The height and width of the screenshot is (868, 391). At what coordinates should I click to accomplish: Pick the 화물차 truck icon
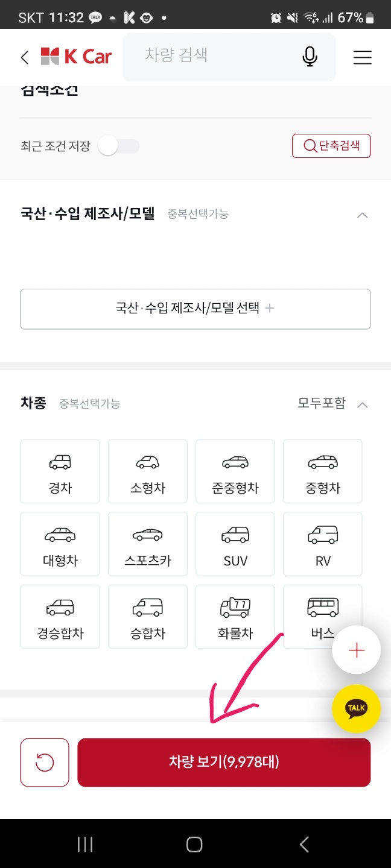tap(235, 616)
